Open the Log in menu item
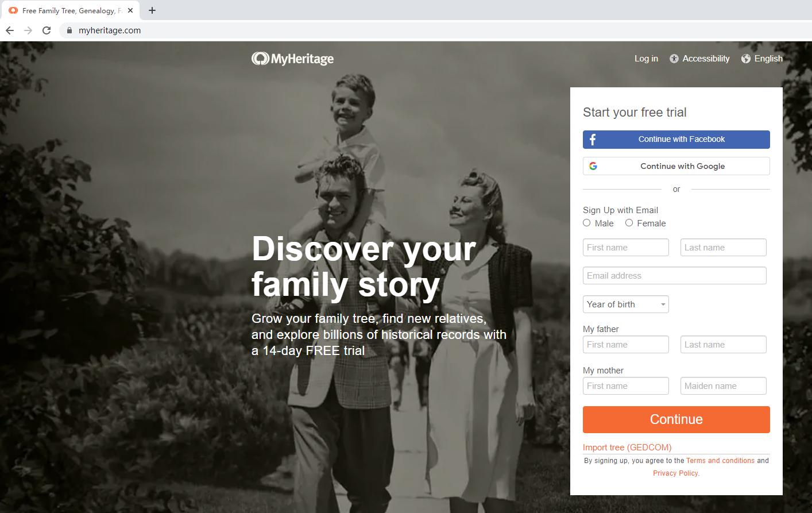The height and width of the screenshot is (513, 812). coord(646,59)
